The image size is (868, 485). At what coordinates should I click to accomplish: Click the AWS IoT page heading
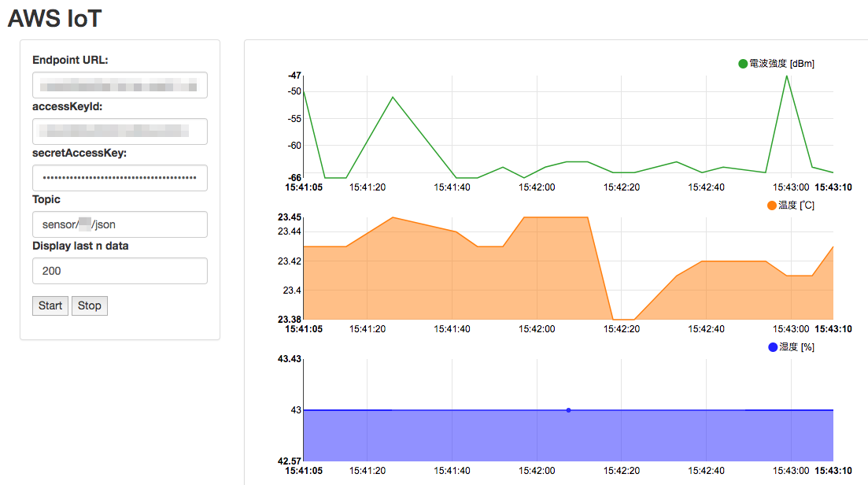54,18
